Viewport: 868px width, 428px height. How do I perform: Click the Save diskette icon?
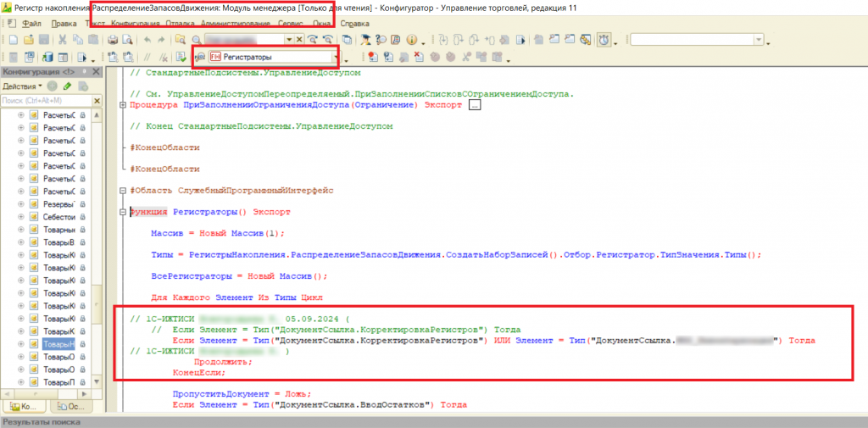44,39
